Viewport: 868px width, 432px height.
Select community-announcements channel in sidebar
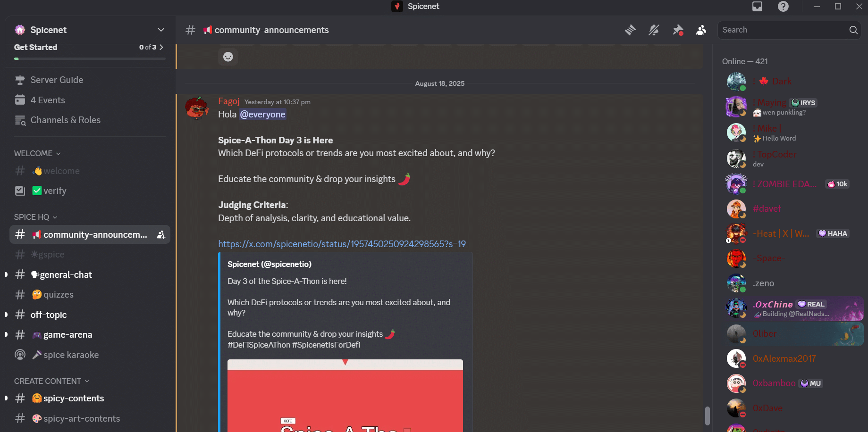[x=90, y=234]
